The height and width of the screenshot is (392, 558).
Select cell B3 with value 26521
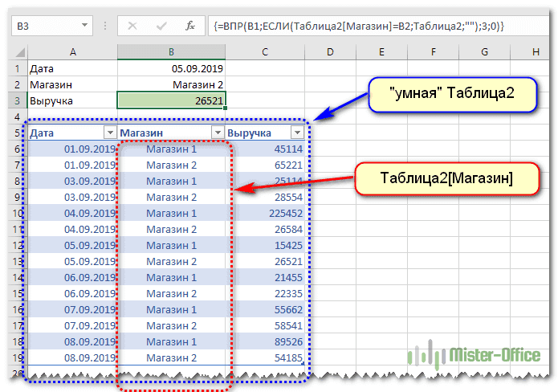171,100
